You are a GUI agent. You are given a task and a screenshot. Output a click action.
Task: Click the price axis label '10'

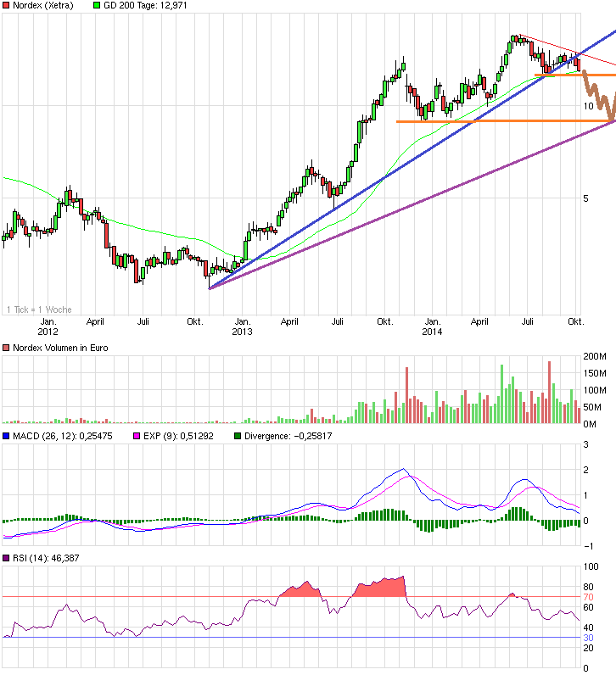pos(588,106)
